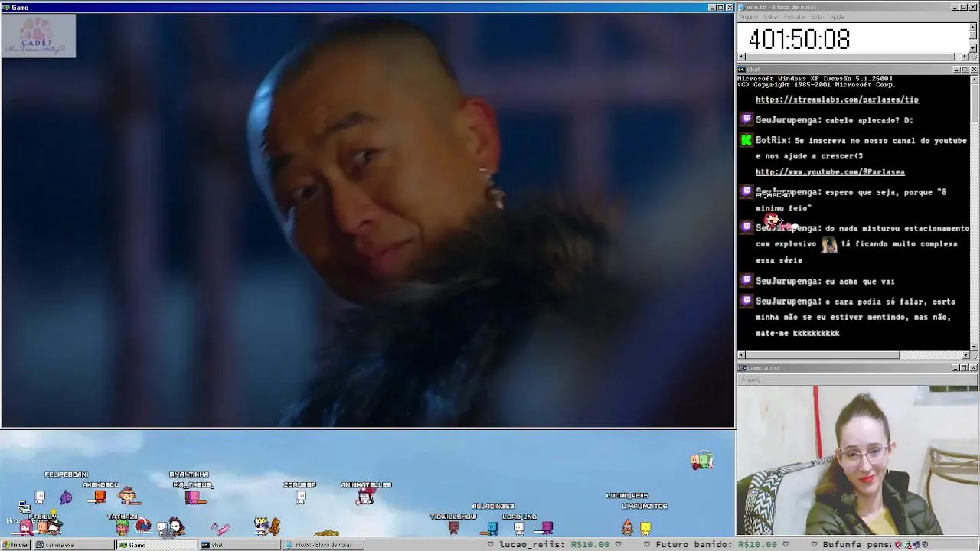Click the green BotRix badge icon

coord(746,140)
